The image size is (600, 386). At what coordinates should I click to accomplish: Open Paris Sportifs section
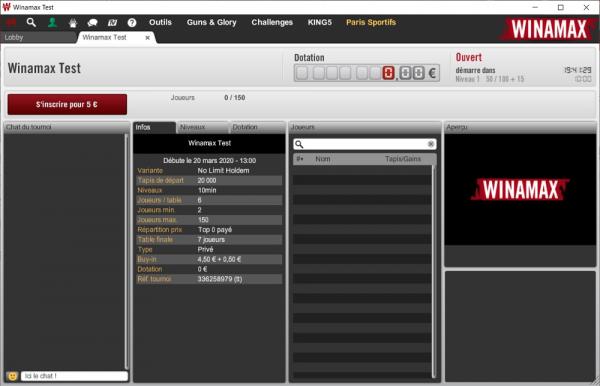(371, 22)
